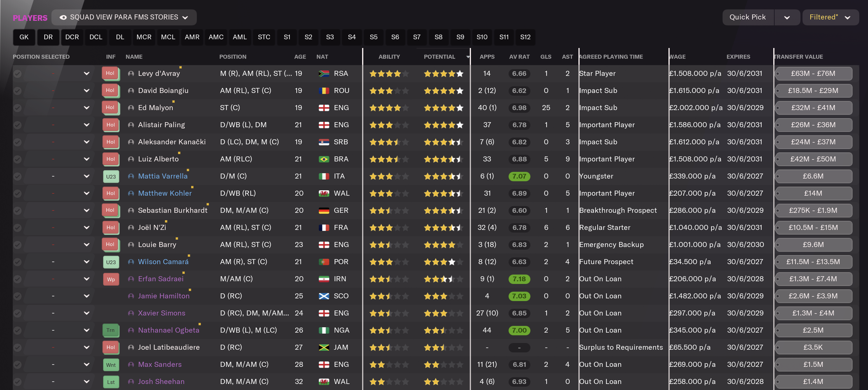Open position dropdown for Nathanael Ogbeta
This screenshot has width=868, height=390.
click(x=87, y=330)
